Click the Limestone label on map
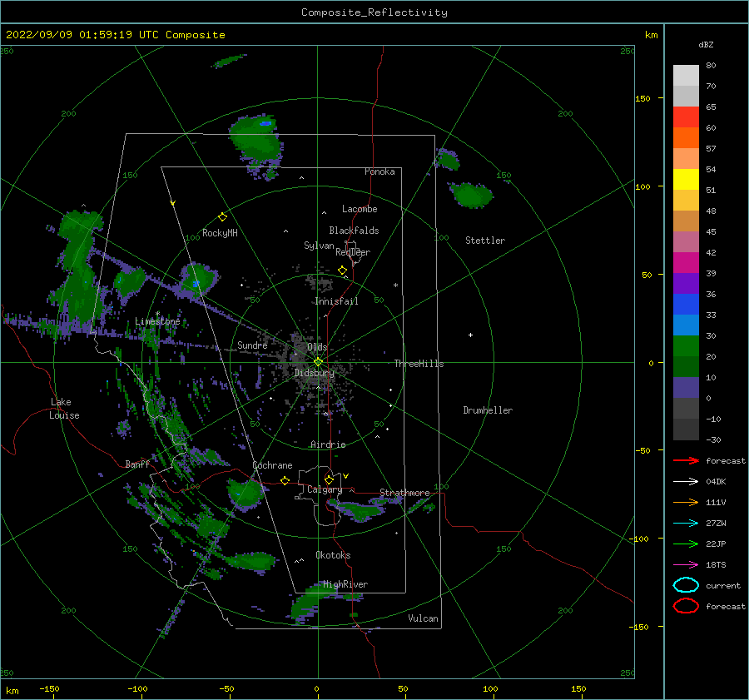The height and width of the screenshot is (700, 749). point(157,321)
